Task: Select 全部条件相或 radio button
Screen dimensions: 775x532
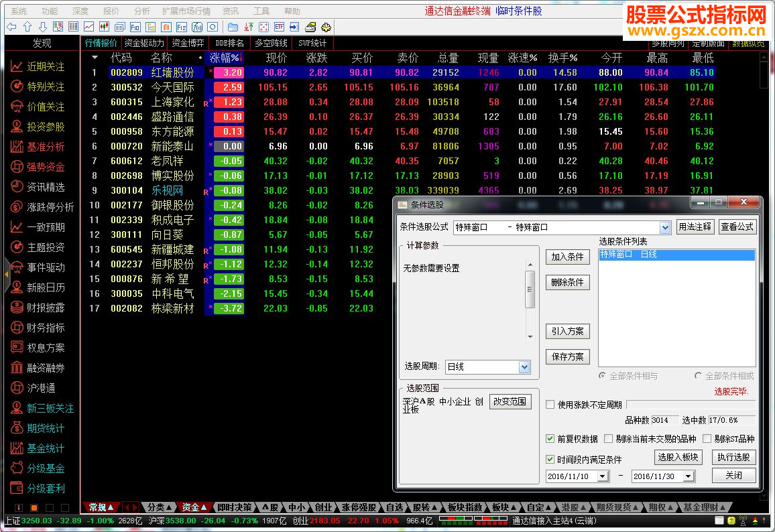Action: pos(698,376)
